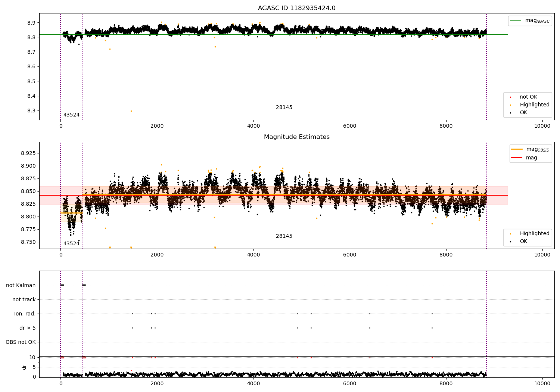Click the 10000 x-axis tick of bottom plot
560x392 pixels.
pos(542,383)
